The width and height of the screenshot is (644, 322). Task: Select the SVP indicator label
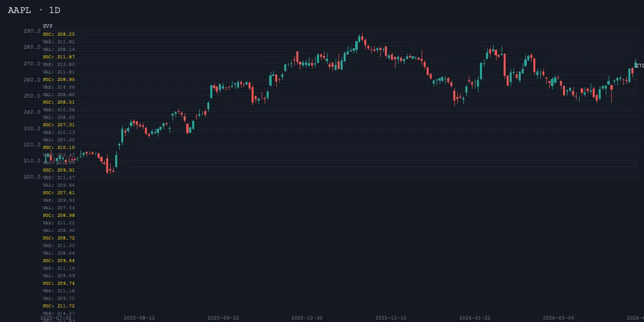point(48,26)
